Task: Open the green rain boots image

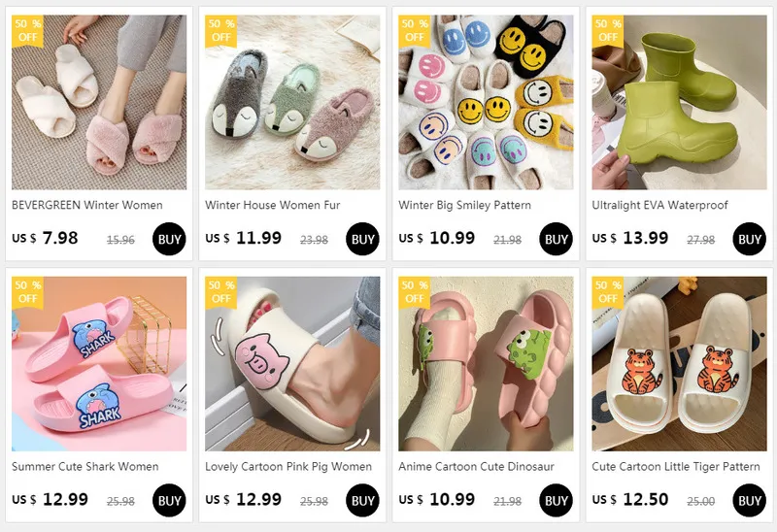Action: pyautogui.click(x=679, y=102)
